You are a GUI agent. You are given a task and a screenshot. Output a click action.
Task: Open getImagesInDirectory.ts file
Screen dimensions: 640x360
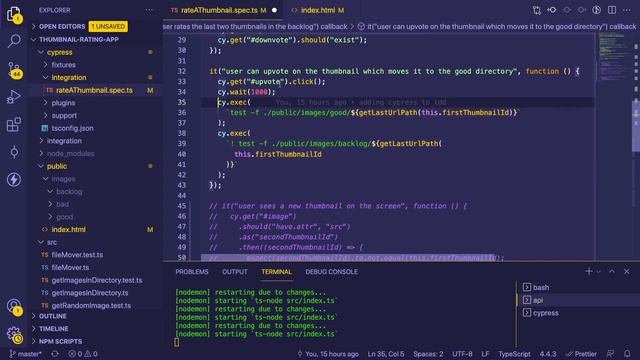(90, 293)
